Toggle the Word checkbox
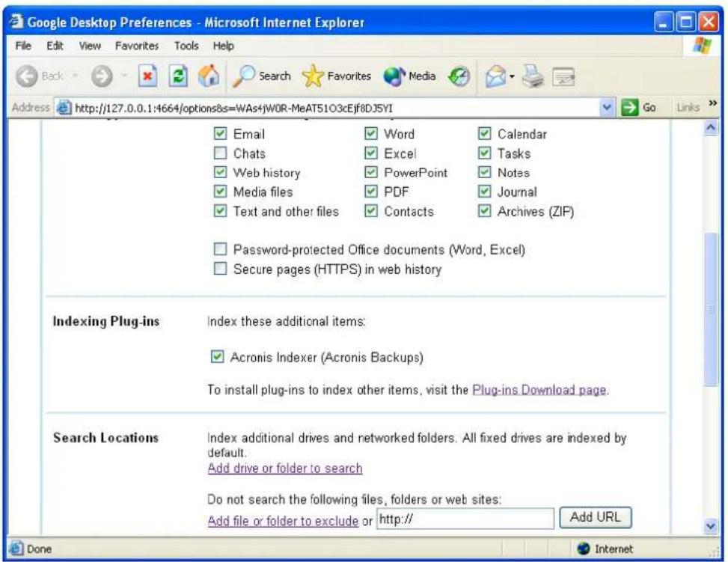The height and width of the screenshot is (562, 728). 370,134
